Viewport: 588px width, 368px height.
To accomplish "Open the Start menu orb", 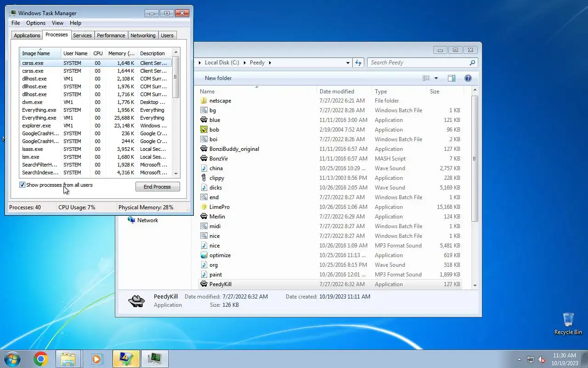I will tap(12, 359).
